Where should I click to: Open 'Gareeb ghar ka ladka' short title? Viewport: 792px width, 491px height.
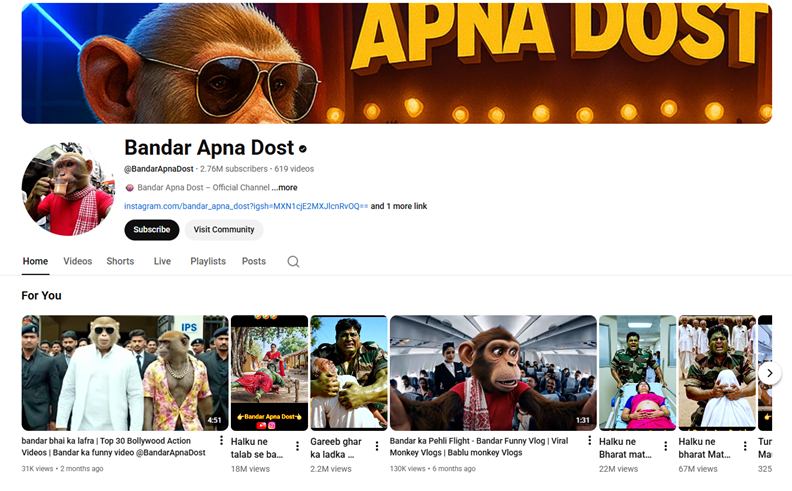336,448
